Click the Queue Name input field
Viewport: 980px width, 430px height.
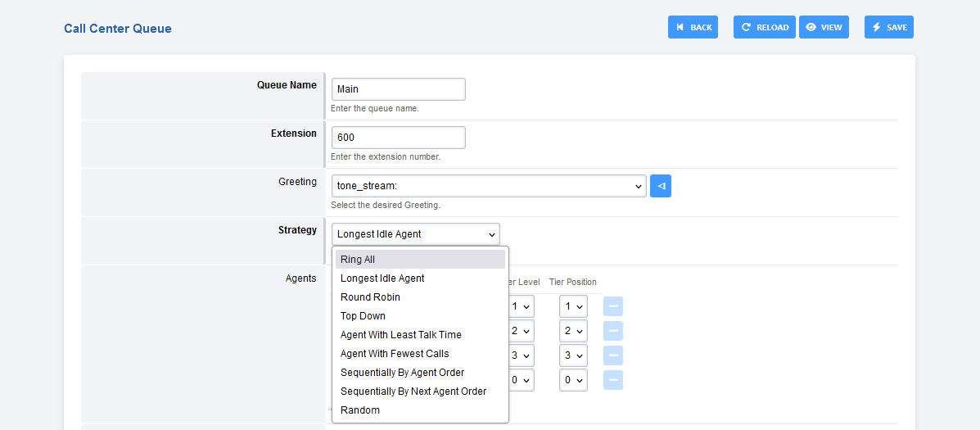tap(398, 89)
